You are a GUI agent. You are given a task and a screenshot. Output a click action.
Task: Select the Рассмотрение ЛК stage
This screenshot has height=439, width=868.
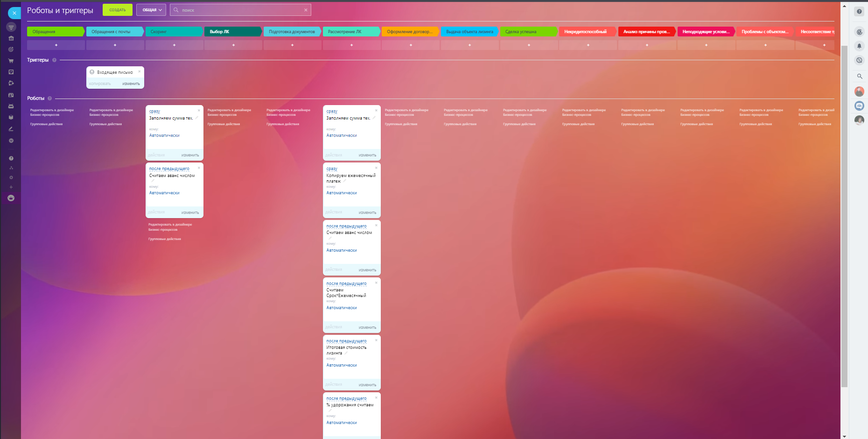[x=351, y=32]
